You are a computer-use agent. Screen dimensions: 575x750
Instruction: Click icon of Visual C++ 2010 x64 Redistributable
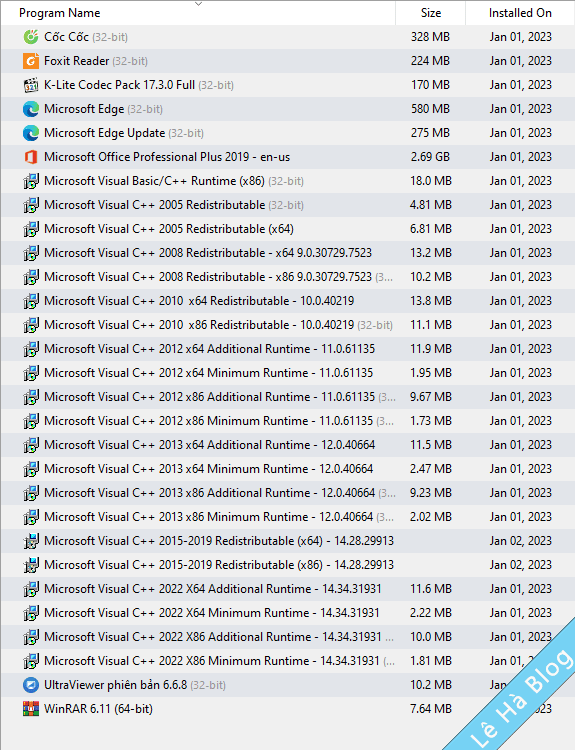[31, 301]
